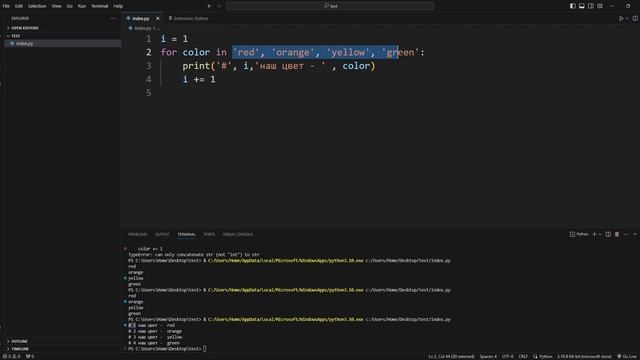Click the 'color' variable in print statement

(x=356, y=66)
